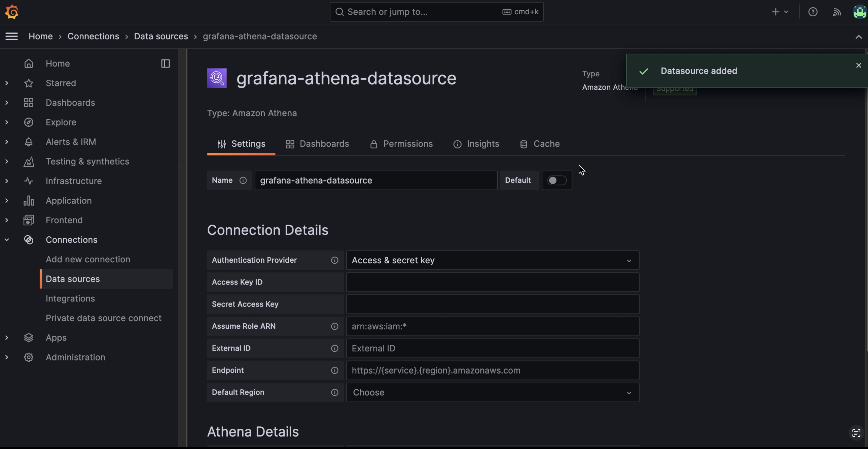Dock or undock the sidebar menu

pyautogui.click(x=165, y=63)
